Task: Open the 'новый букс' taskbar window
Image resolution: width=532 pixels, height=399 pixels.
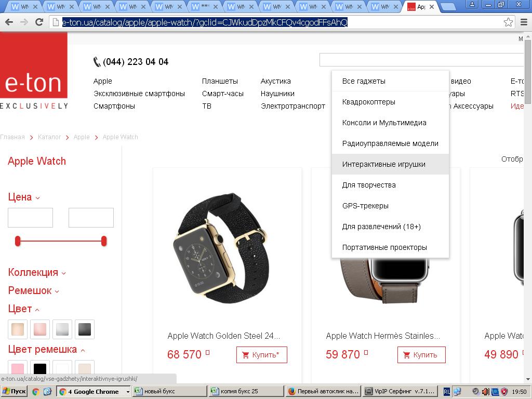Action: [x=169, y=391]
